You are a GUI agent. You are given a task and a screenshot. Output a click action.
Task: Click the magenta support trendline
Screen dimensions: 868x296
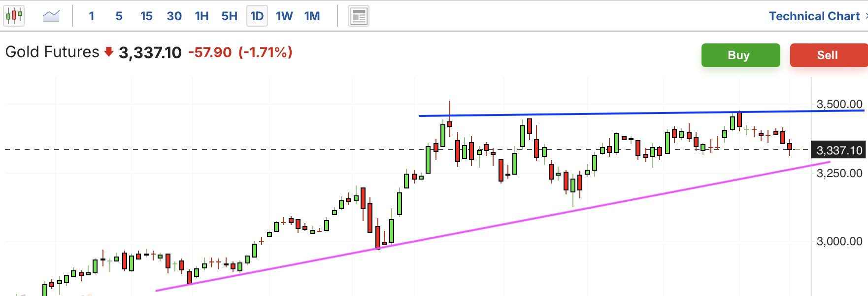click(x=493, y=226)
